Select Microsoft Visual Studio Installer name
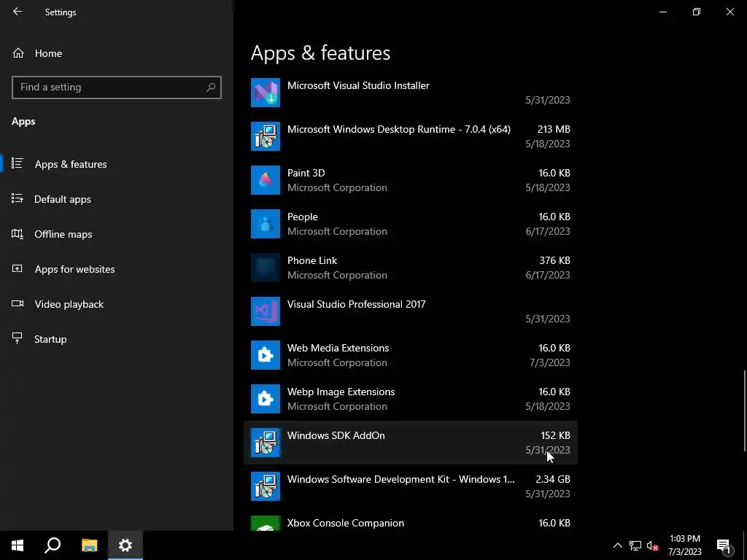Image resolution: width=747 pixels, height=560 pixels. [x=358, y=86]
